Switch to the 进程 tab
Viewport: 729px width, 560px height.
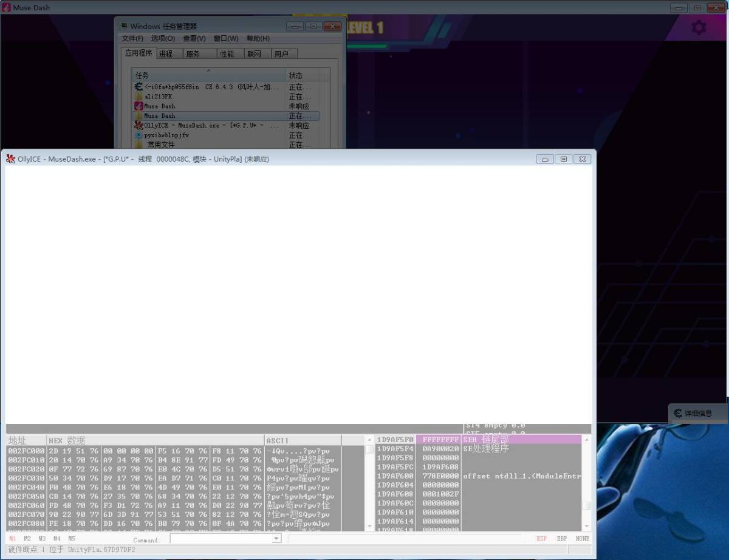[x=168, y=54]
